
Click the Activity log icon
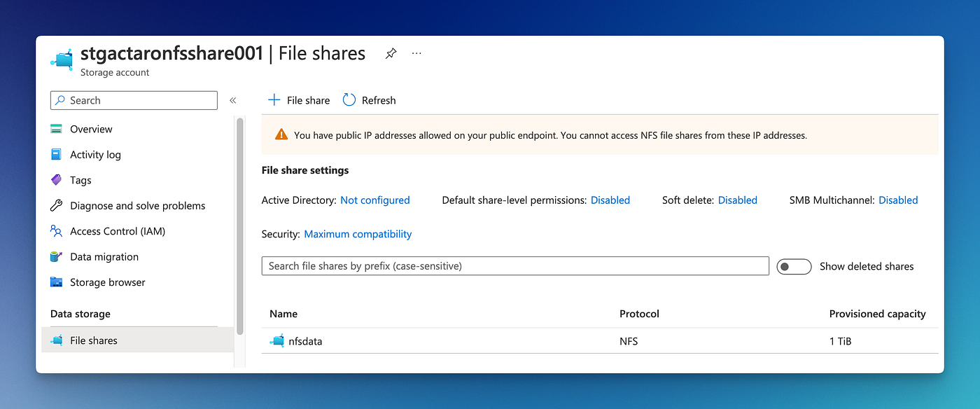click(57, 155)
